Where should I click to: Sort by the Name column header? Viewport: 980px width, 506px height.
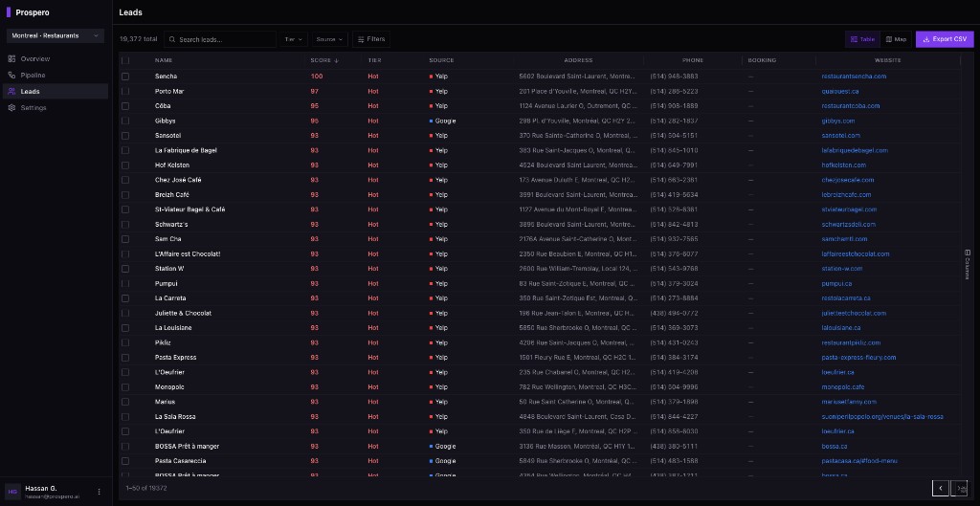(164, 60)
